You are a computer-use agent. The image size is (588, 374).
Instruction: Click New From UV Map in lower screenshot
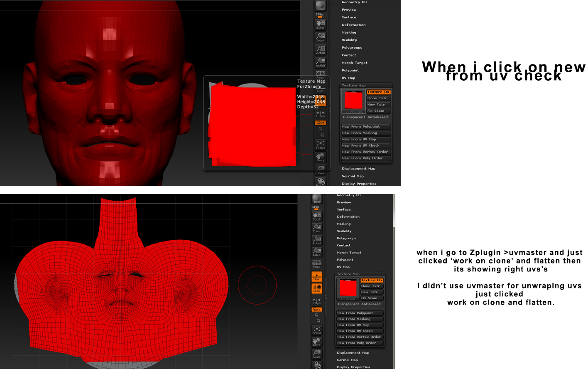coord(360,325)
